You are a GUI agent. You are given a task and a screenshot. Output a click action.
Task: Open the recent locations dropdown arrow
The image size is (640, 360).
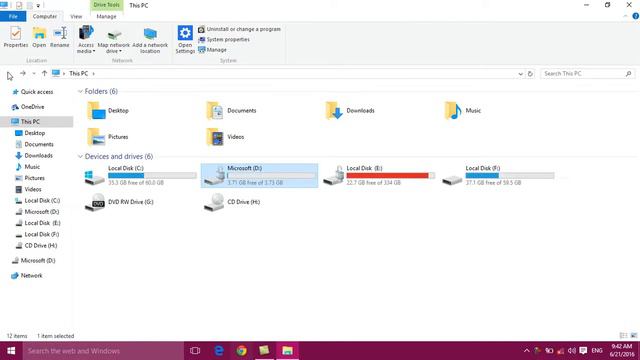tap(34, 73)
